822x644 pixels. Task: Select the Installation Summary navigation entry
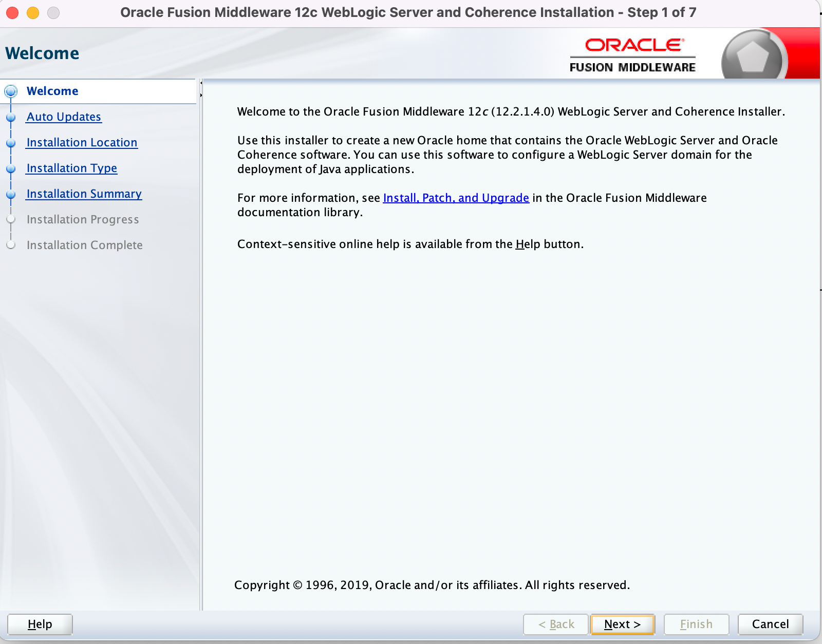(x=84, y=194)
